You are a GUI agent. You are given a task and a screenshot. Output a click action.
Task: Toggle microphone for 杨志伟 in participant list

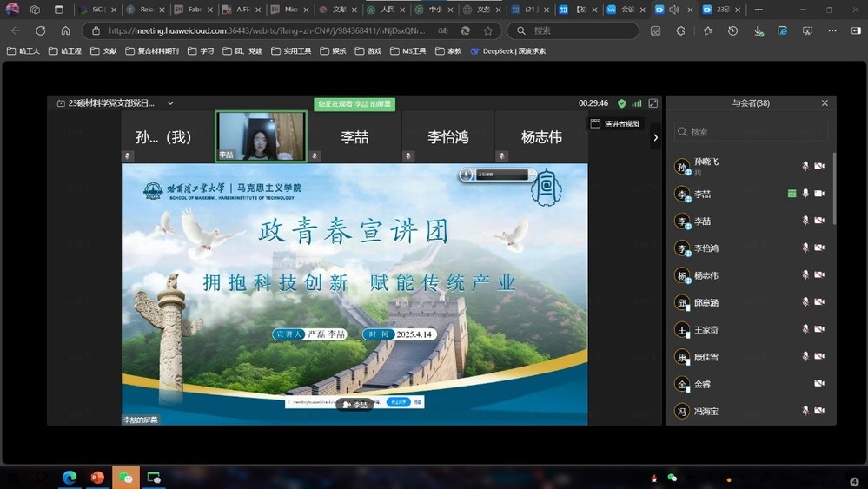[x=805, y=275]
